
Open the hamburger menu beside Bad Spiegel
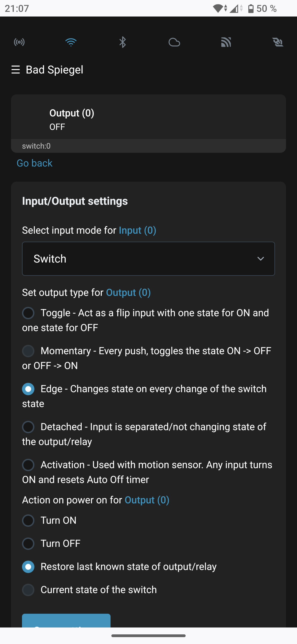tap(16, 70)
